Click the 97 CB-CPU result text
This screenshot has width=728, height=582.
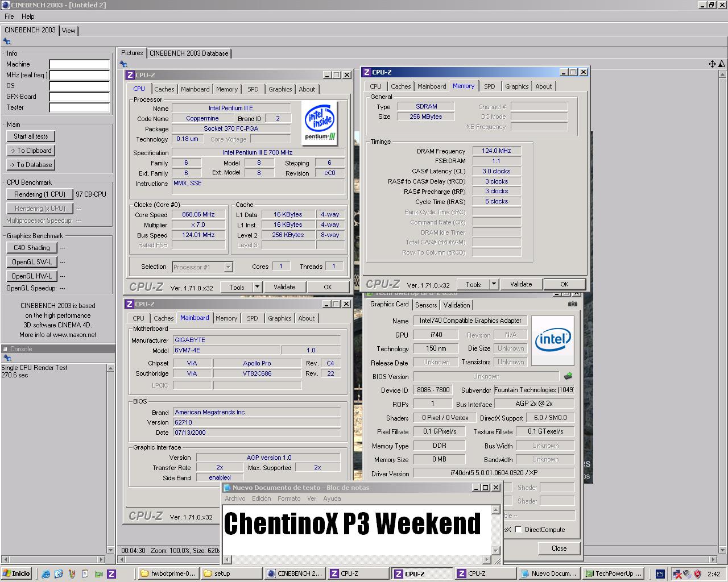coord(91,194)
